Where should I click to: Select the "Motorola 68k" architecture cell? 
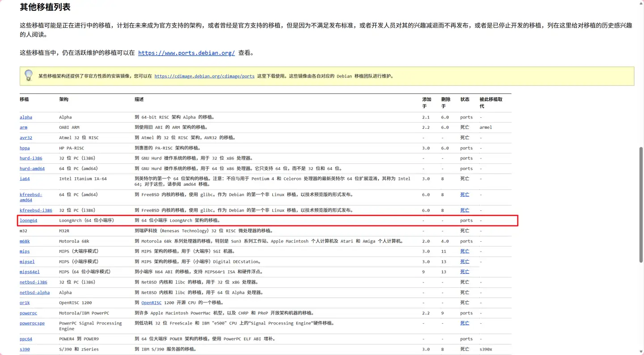[x=74, y=241]
